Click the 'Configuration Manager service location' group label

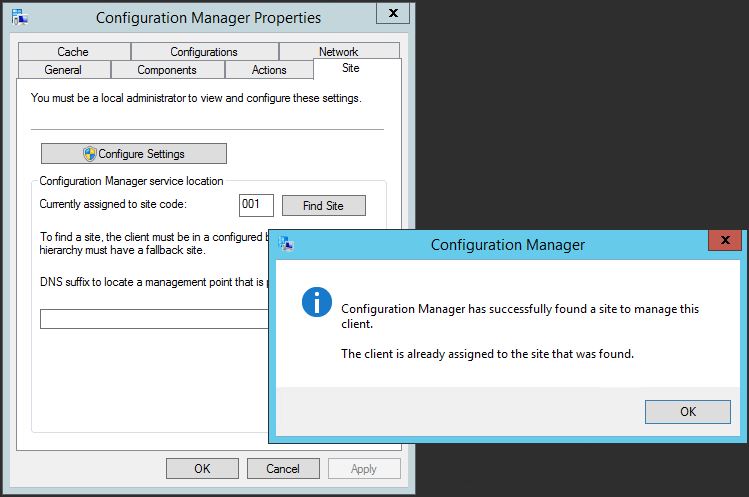point(131,181)
